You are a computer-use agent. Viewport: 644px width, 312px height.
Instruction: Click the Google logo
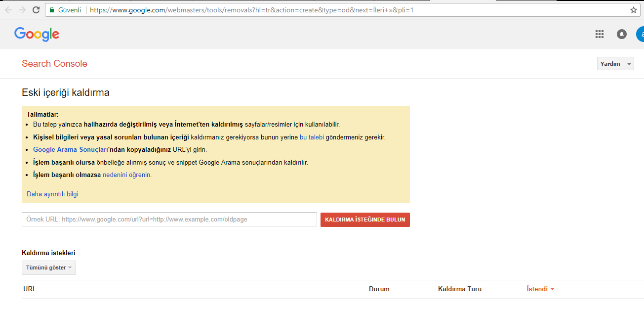37,34
